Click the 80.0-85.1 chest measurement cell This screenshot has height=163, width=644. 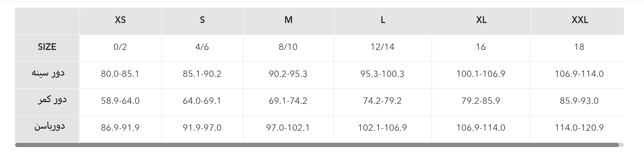point(120,74)
